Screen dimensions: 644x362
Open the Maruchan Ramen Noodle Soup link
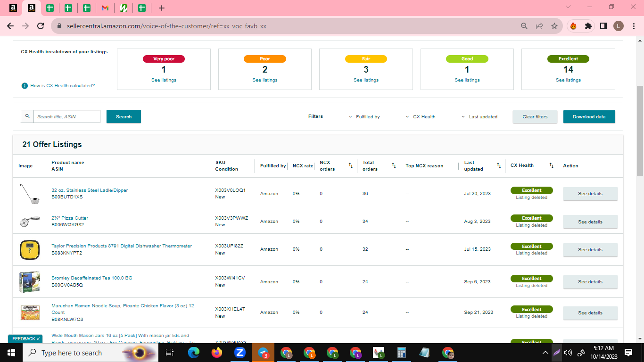tap(123, 309)
